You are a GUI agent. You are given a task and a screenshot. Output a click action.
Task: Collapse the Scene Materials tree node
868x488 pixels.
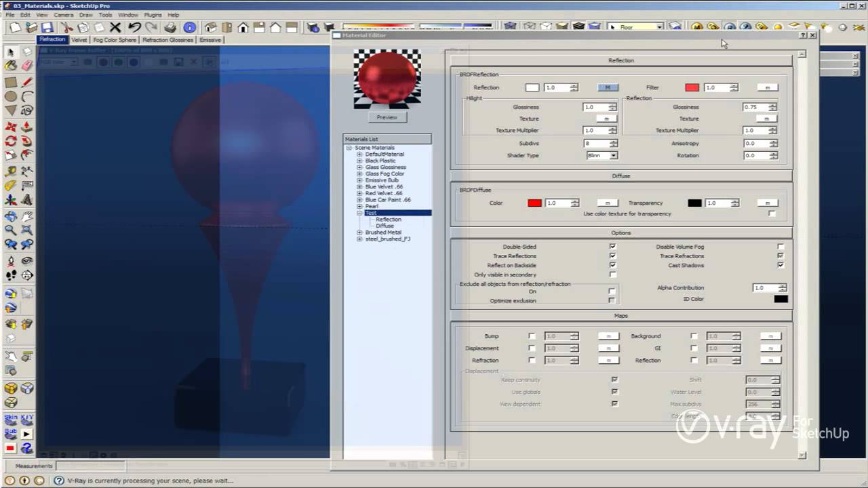coord(349,148)
